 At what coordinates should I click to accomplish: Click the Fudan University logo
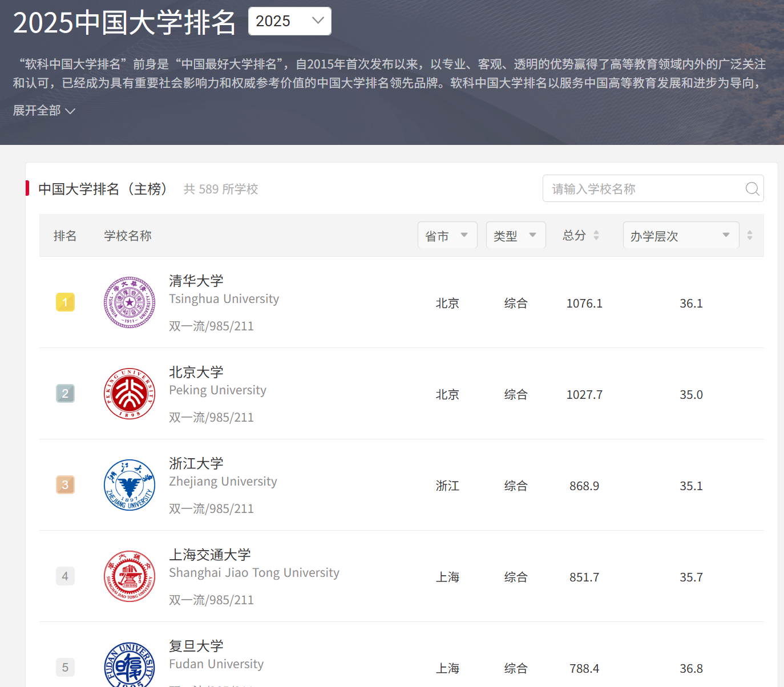point(130,664)
